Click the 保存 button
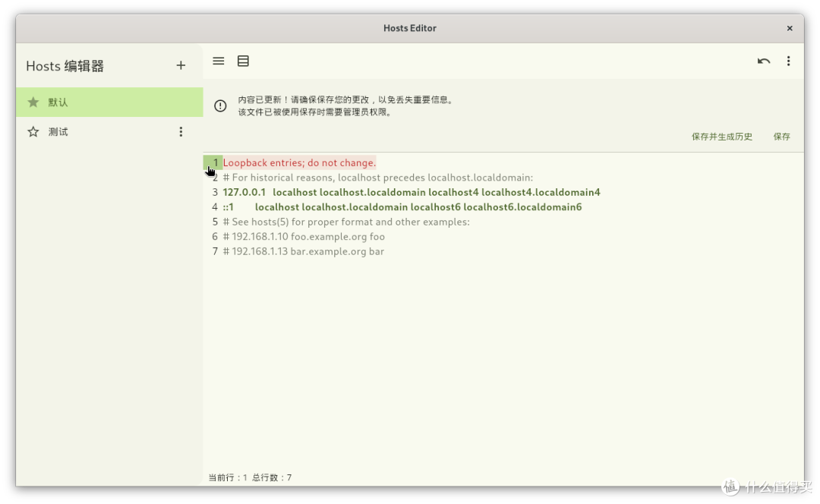Viewport: 820px width, 504px height. click(x=782, y=137)
